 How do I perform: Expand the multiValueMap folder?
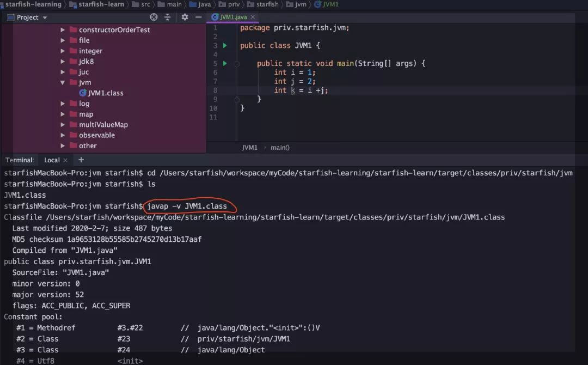(63, 125)
